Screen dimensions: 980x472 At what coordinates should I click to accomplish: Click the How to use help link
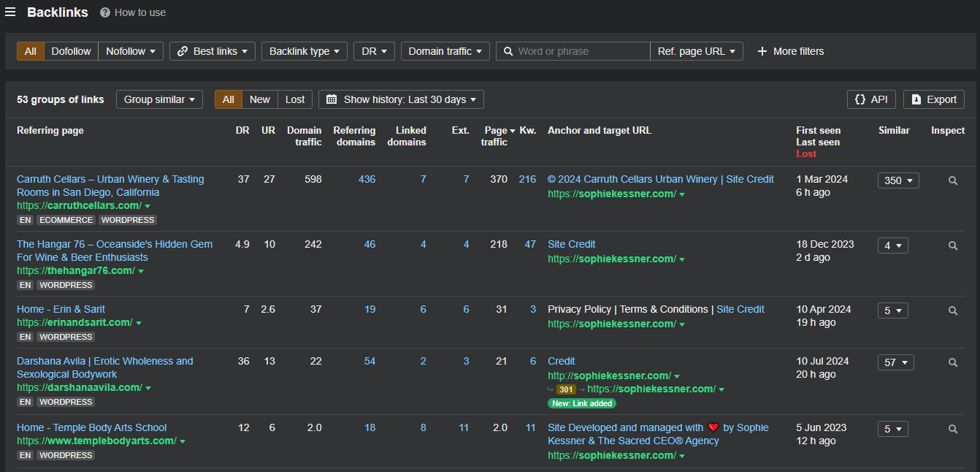tap(133, 12)
